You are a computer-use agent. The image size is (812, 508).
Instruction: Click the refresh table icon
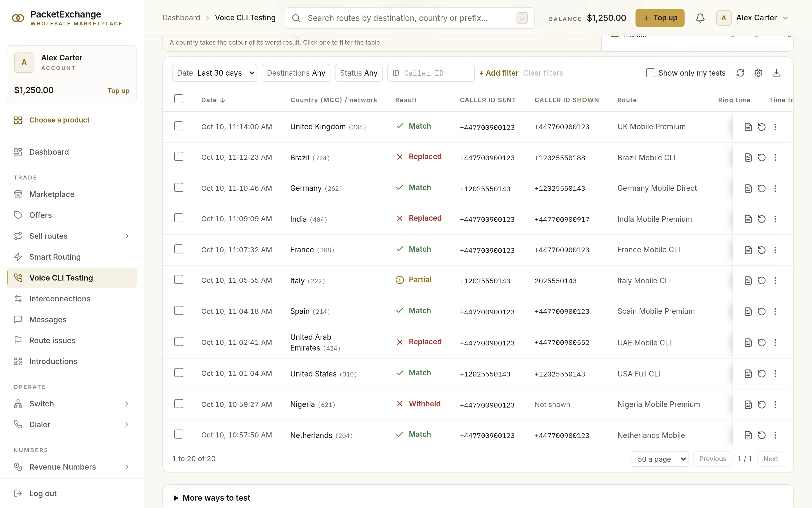click(x=740, y=73)
